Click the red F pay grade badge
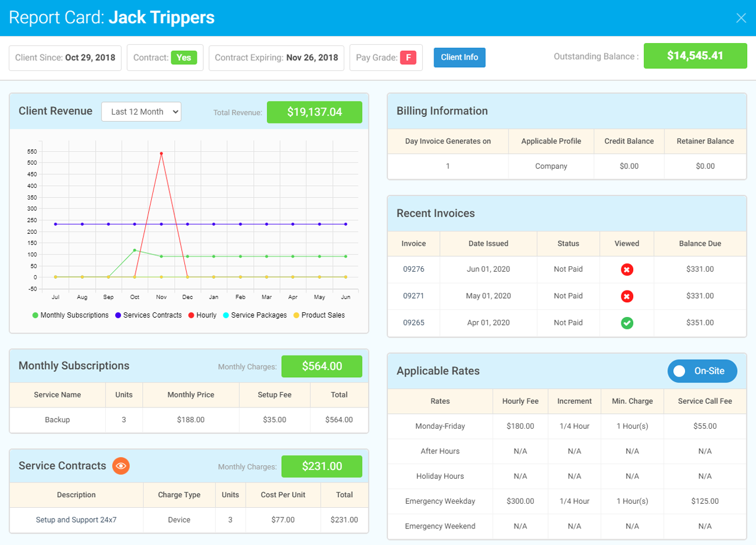Viewport: 756px width, 545px height. click(x=408, y=58)
